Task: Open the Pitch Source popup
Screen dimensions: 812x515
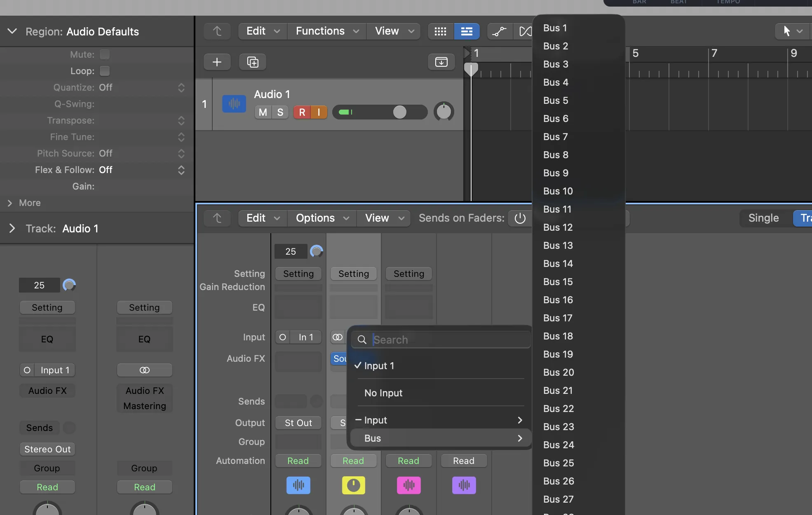Action: (x=181, y=153)
